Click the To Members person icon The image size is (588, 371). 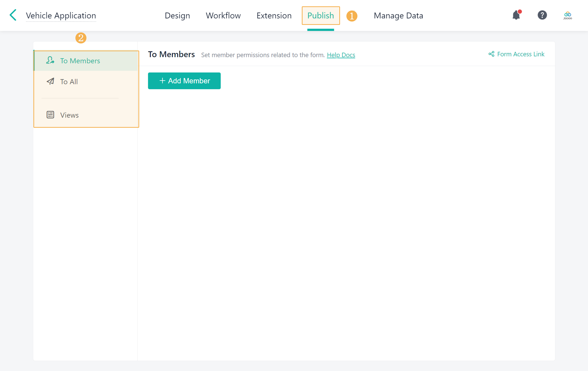tap(50, 60)
